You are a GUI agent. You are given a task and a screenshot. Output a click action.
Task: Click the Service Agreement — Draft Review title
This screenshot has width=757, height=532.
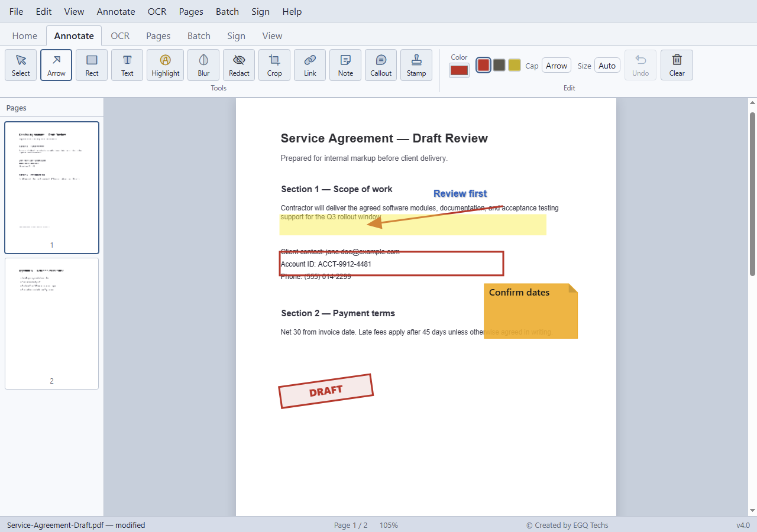pos(384,138)
